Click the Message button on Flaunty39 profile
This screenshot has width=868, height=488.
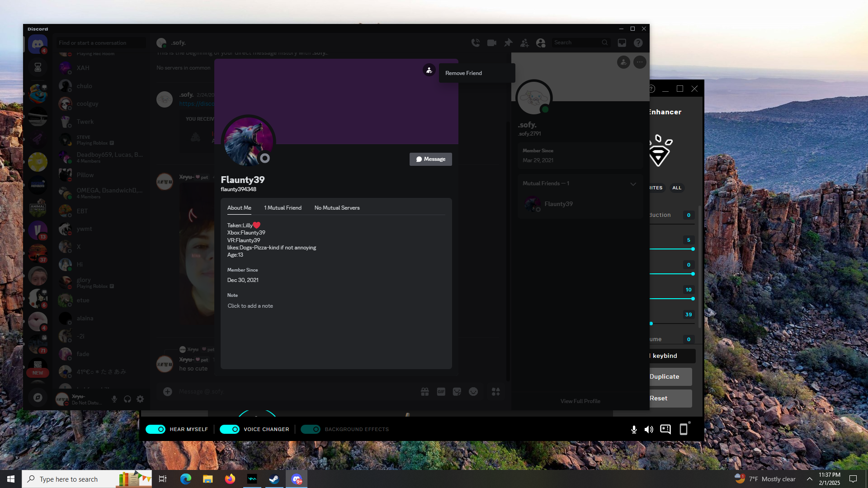[x=430, y=159]
